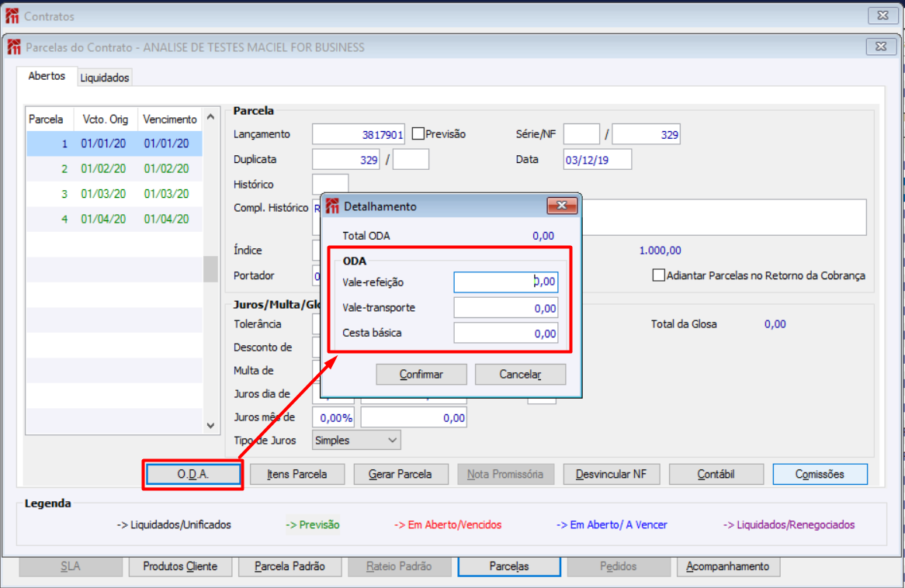Image resolution: width=905 pixels, height=588 pixels.
Task: Open the SLA bottom tab
Action: pyautogui.click(x=71, y=566)
